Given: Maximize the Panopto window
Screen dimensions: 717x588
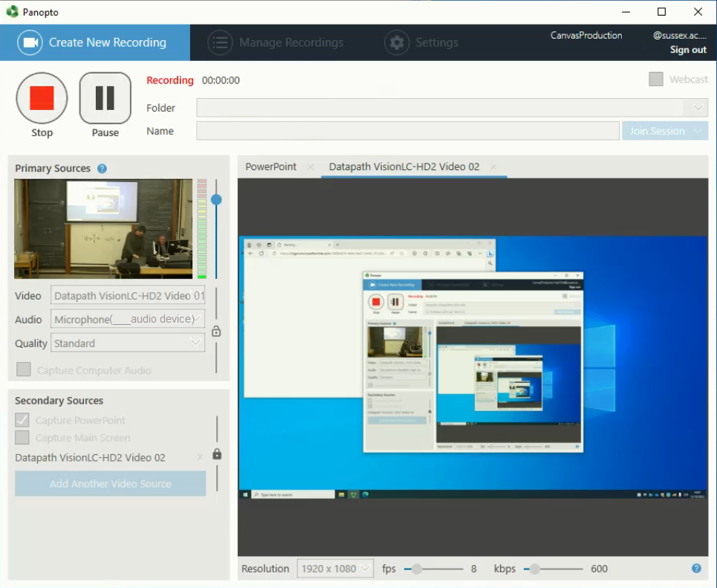Looking at the screenshot, I should coord(661,12).
